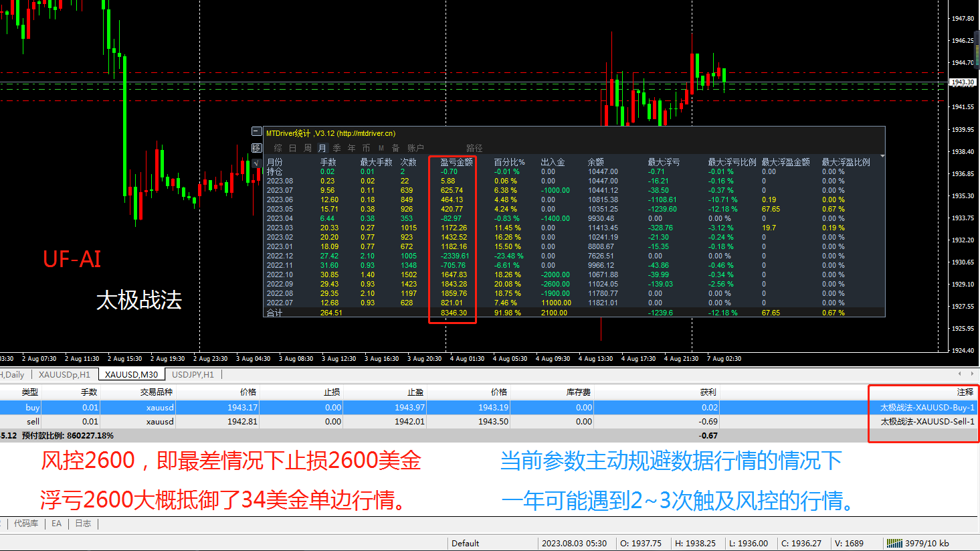
Task: Select the 月 (monthly) stats view
Action: (322, 148)
